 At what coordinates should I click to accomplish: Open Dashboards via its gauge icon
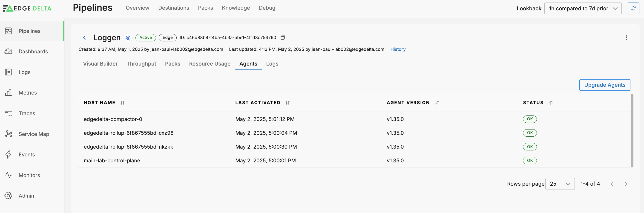(8, 52)
